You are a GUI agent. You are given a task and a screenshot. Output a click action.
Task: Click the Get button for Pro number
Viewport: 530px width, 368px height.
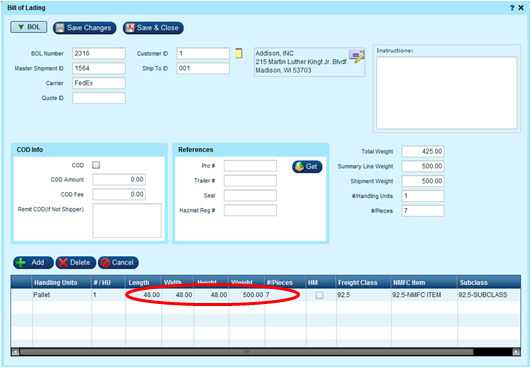[307, 167]
